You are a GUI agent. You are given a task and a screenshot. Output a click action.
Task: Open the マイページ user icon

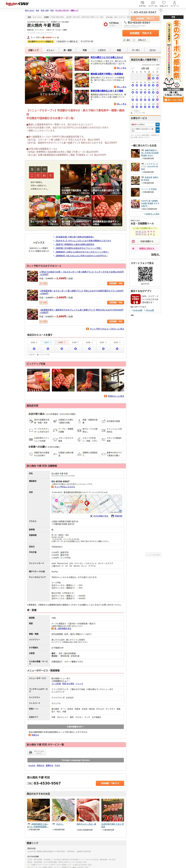click(175, 4)
